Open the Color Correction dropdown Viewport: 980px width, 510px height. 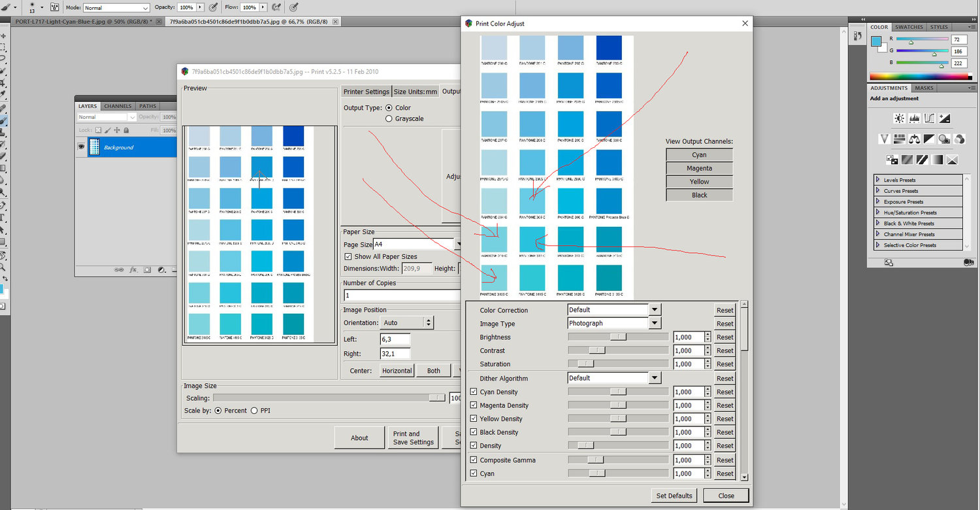pos(655,310)
